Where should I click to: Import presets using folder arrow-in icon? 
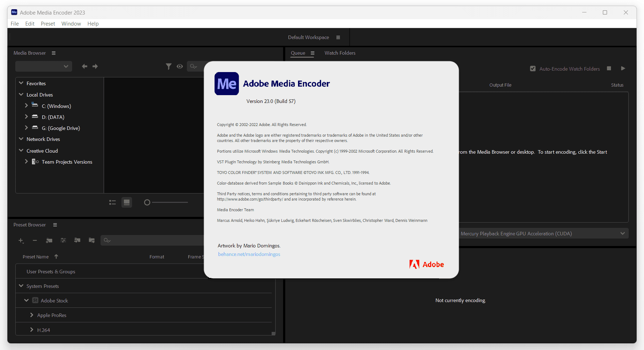coord(77,240)
